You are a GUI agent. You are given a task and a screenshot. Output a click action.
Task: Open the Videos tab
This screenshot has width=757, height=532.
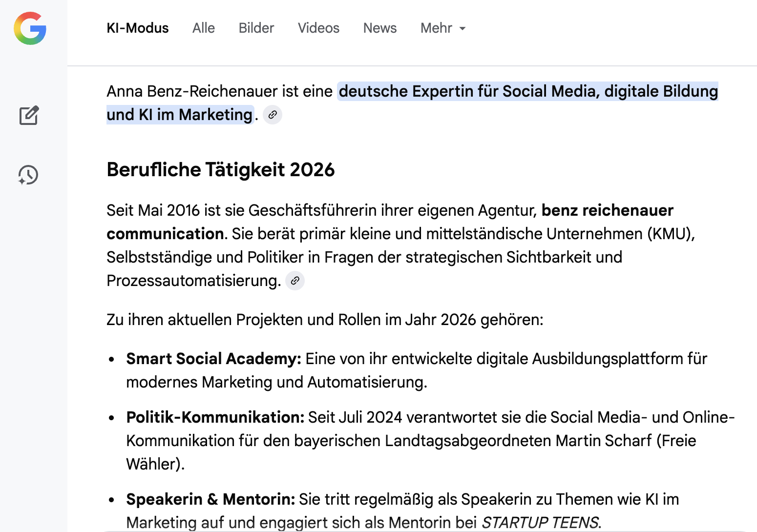(x=318, y=28)
